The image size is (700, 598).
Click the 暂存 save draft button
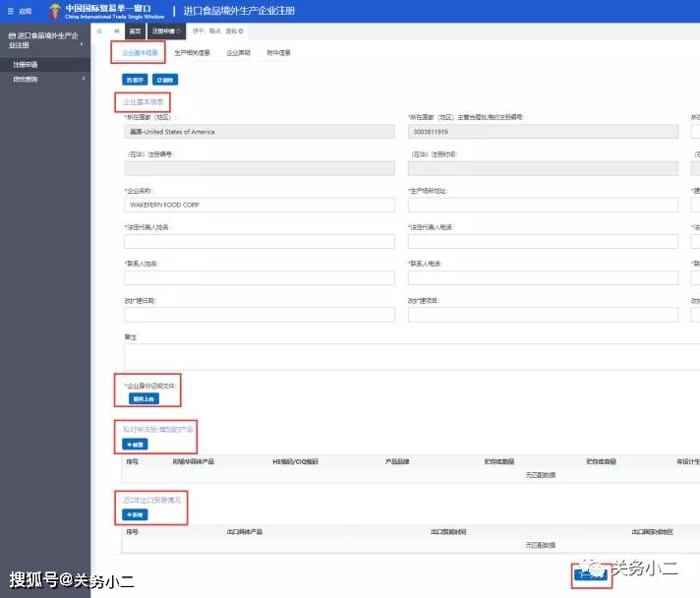coord(134,79)
